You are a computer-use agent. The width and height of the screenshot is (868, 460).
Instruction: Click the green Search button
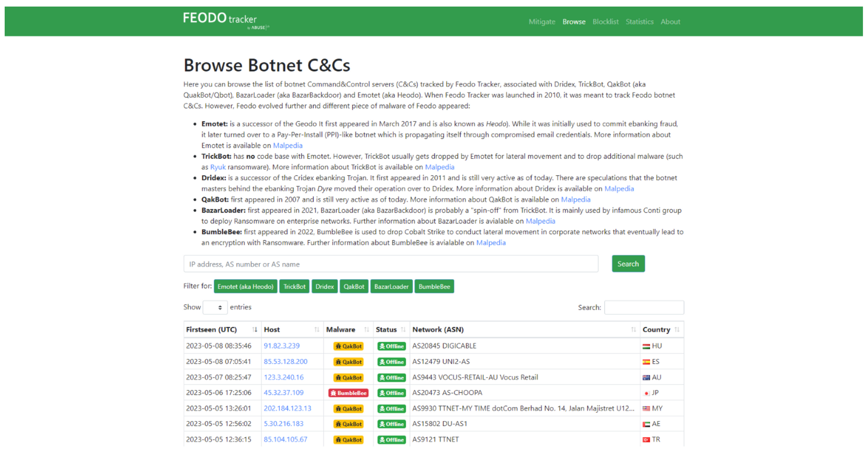(x=628, y=264)
